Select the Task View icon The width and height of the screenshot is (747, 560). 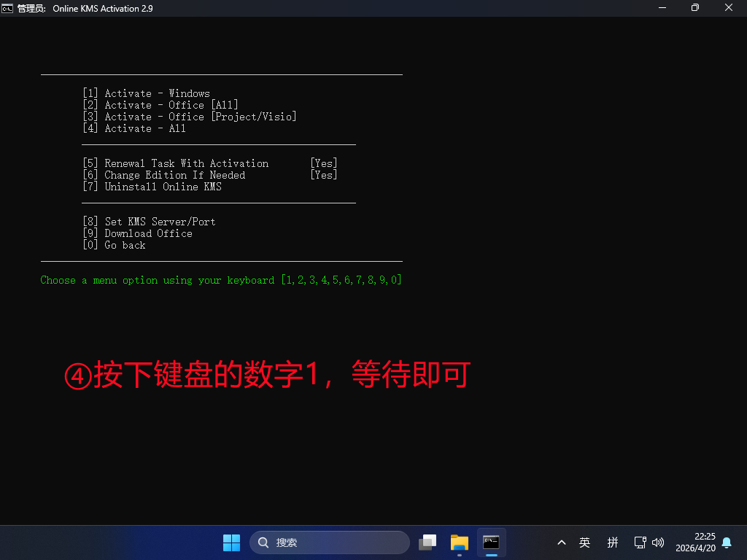[427, 542]
